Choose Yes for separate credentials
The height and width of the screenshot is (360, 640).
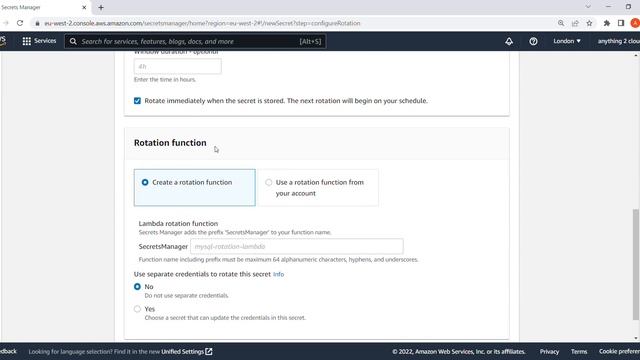tap(137, 309)
